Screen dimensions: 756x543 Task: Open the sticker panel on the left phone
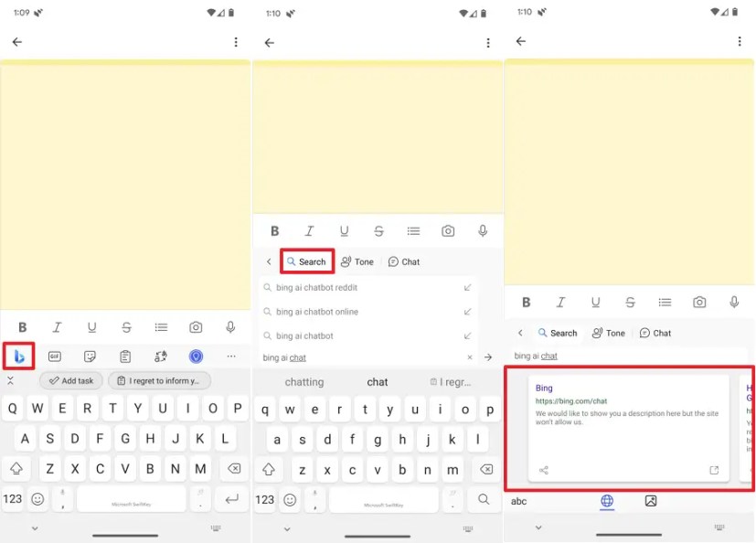click(x=90, y=357)
